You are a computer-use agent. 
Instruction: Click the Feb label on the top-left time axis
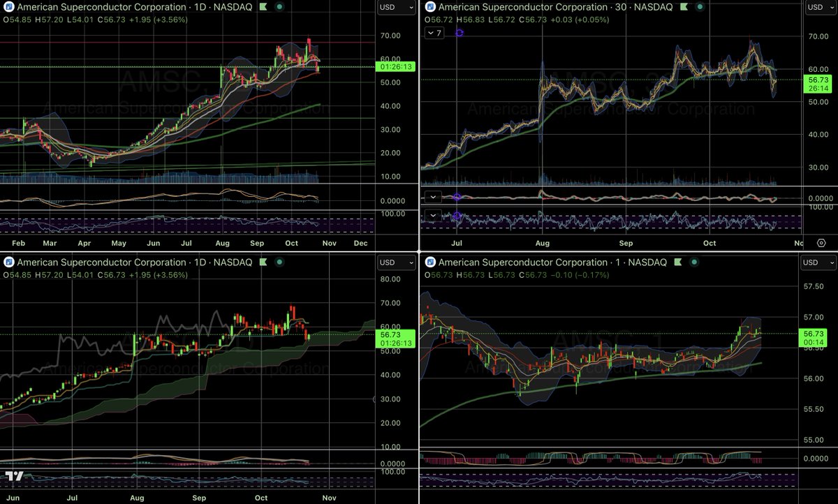pos(20,243)
